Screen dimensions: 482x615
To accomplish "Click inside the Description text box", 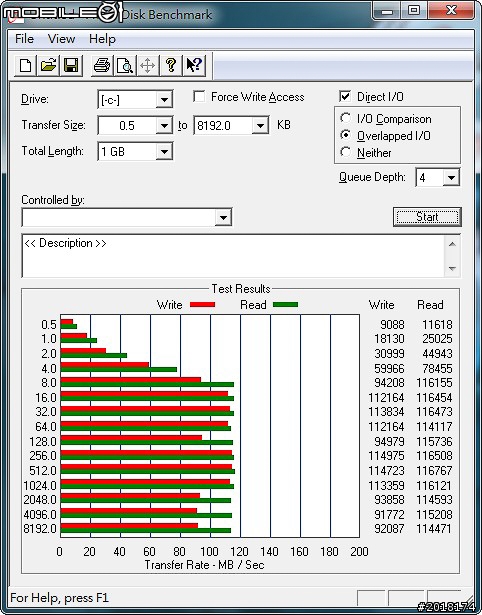I will [x=233, y=256].
